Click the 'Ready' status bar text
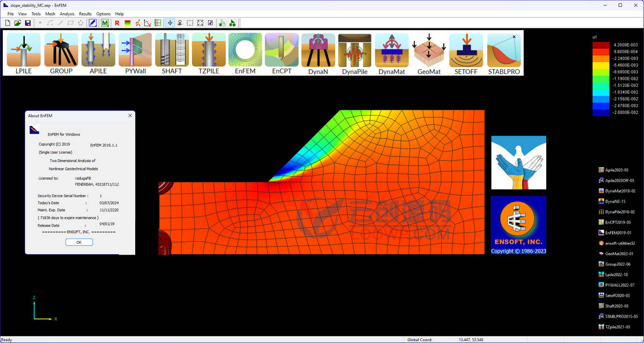This screenshot has height=343, width=644. pyautogui.click(x=6, y=340)
